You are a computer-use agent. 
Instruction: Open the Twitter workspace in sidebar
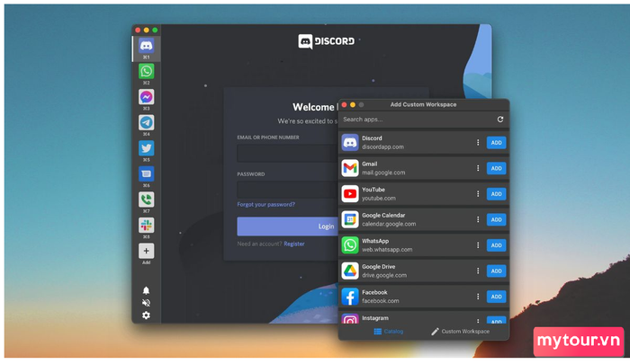click(x=146, y=148)
